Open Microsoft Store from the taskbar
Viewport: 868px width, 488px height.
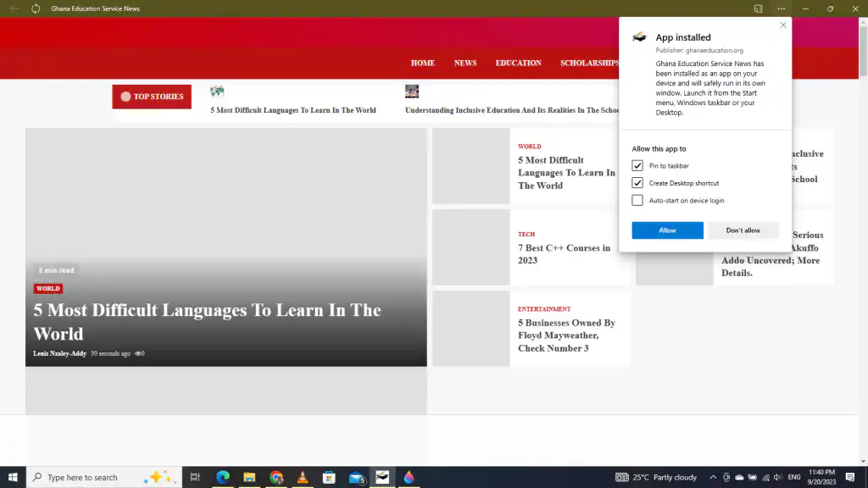coord(330,477)
